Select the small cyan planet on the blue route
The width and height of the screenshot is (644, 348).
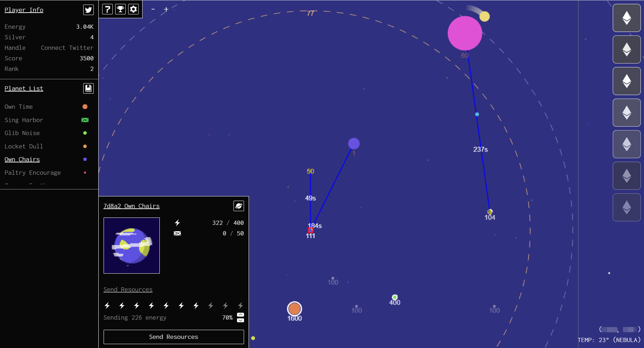point(477,114)
